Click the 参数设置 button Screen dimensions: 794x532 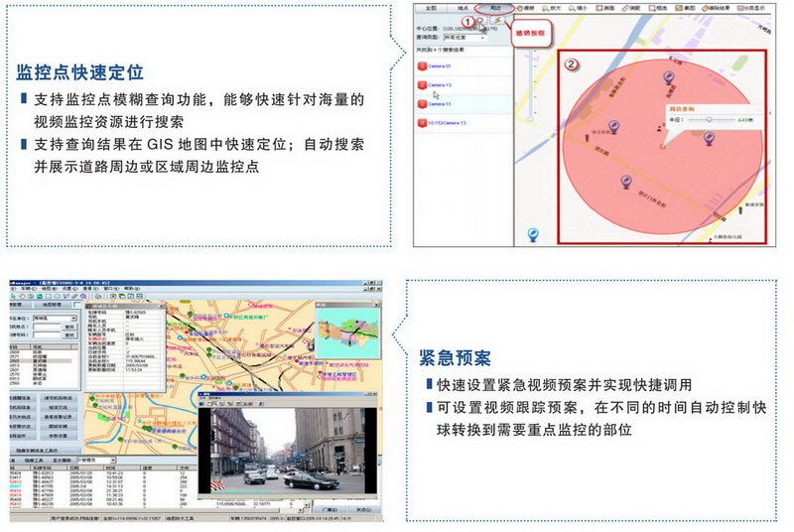pos(59,436)
